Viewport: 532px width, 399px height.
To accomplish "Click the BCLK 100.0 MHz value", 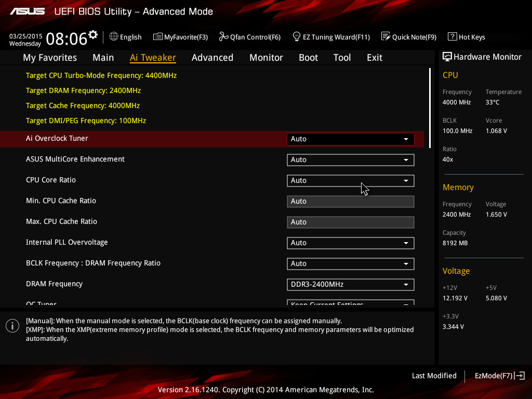I will (457, 130).
